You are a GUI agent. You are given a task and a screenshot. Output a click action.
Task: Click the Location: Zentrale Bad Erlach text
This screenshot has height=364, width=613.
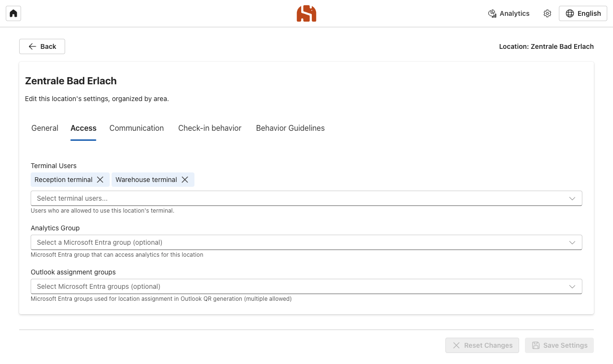546,46
